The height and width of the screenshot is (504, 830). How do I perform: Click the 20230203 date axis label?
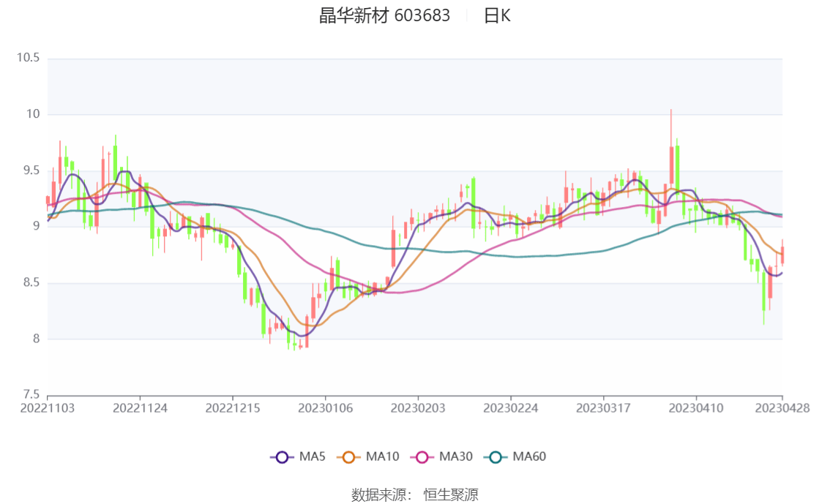418,408
